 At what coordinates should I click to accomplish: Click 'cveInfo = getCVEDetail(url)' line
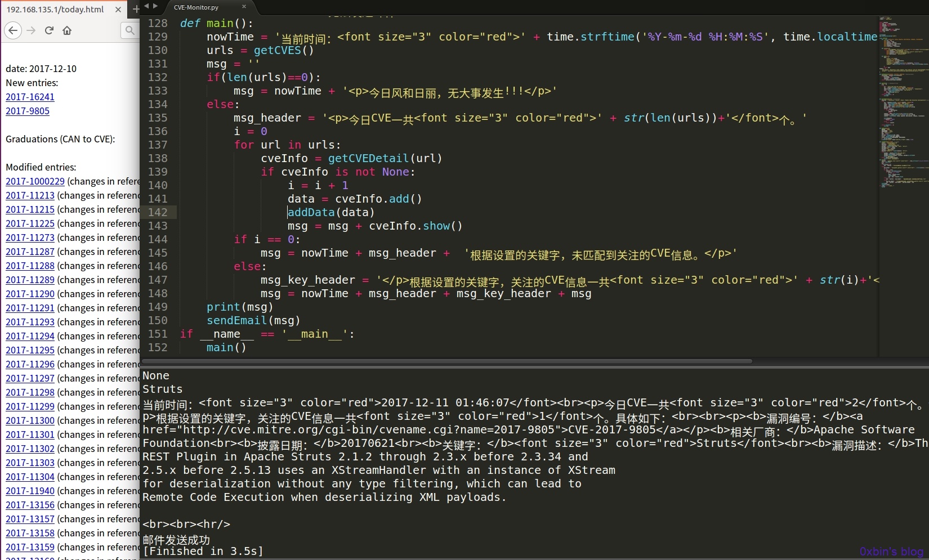pyautogui.click(x=351, y=158)
